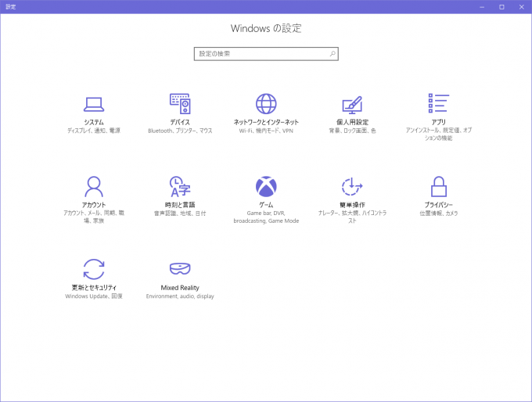532x402 pixels.
Task: Open the 個人用設定 paintbrush icon
Action: point(352,105)
